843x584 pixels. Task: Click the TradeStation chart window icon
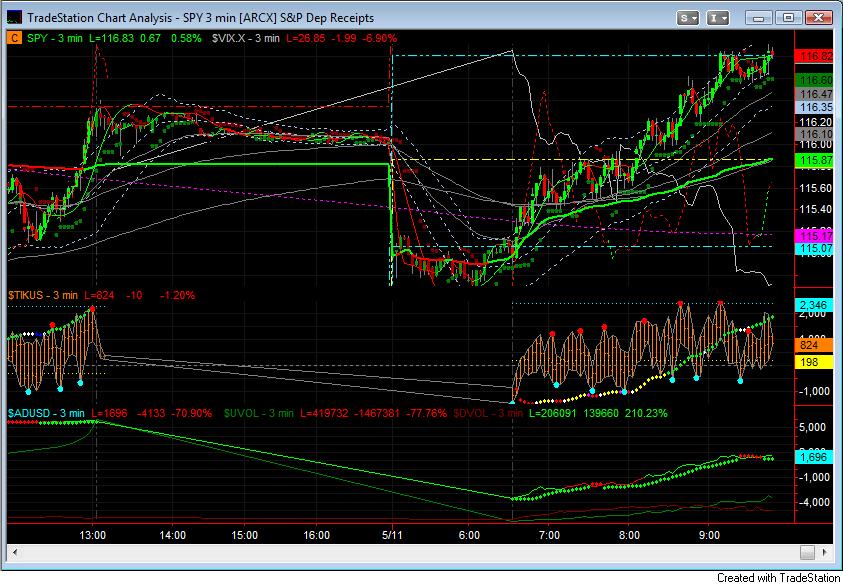pyautogui.click(x=15, y=18)
